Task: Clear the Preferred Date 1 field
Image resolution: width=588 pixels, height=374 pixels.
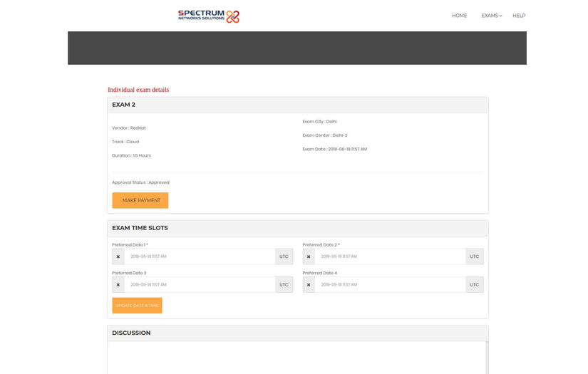Action: [x=118, y=256]
